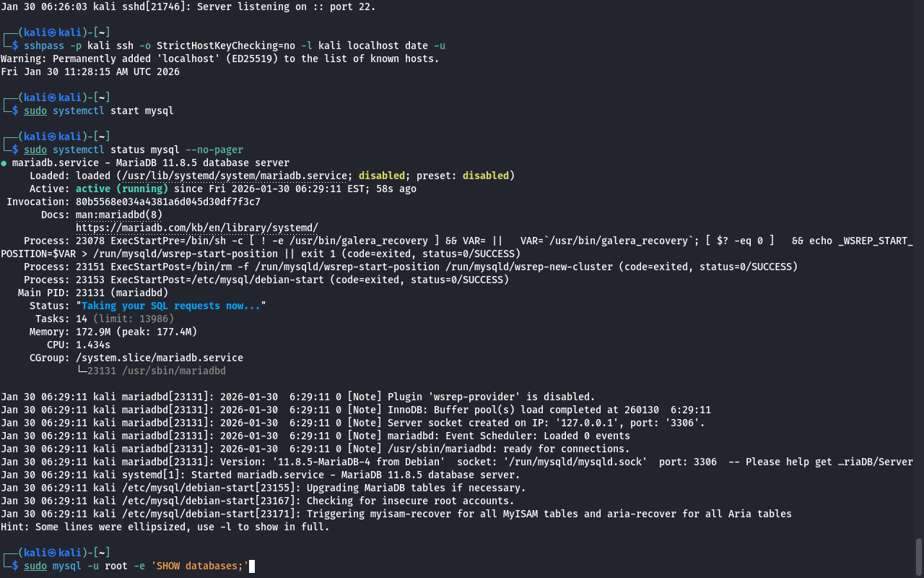Click the Invocation ID hash value

[x=167, y=202]
